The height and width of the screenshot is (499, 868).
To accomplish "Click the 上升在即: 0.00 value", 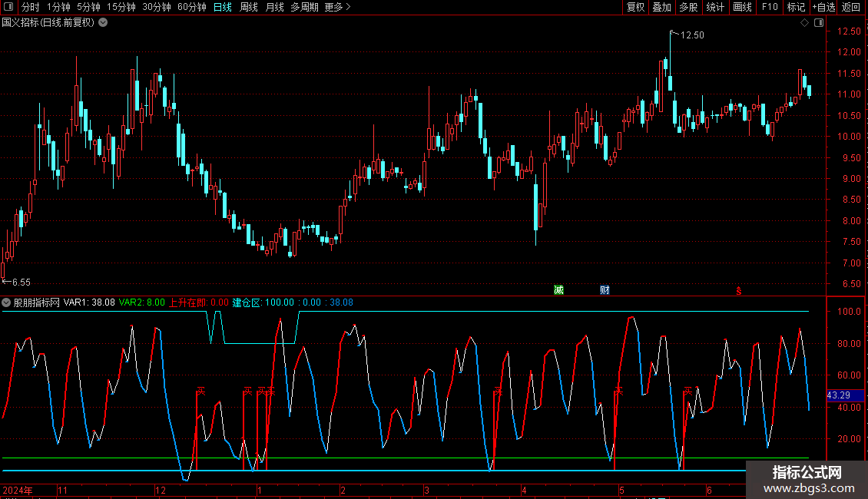I will (199, 302).
